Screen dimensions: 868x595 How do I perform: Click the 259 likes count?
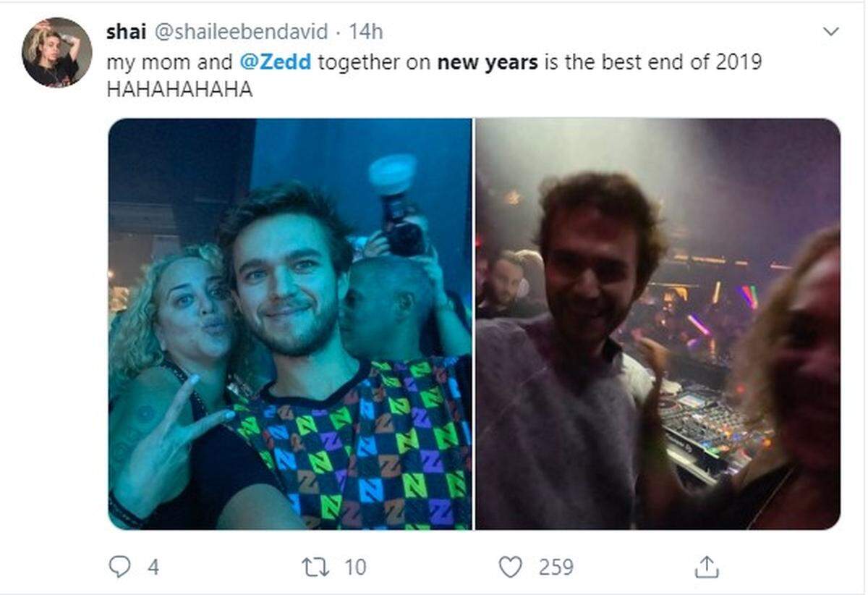[556, 567]
